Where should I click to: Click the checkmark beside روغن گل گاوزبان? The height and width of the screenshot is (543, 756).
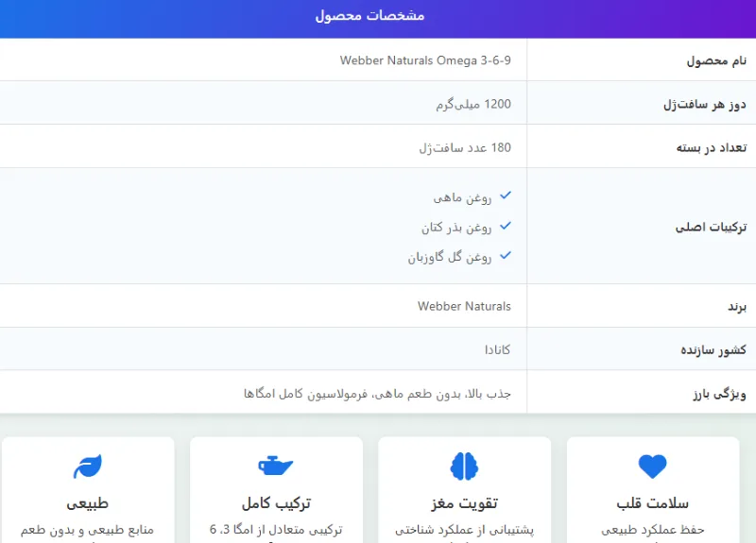[506, 255]
